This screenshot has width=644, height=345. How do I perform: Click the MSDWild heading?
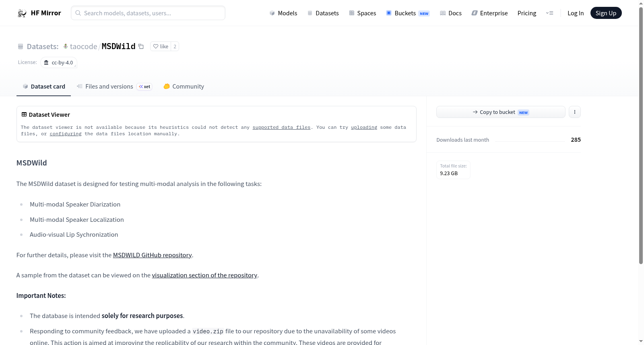32,163
